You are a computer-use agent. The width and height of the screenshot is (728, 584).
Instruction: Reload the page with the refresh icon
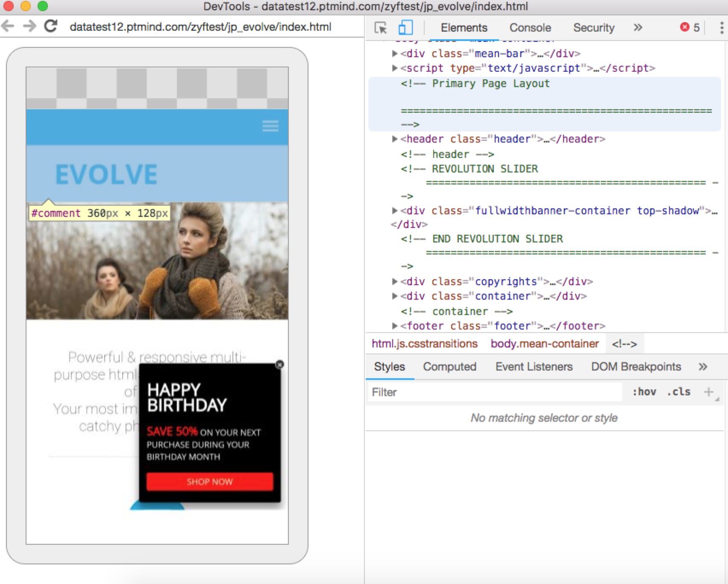pyautogui.click(x=51, y=26)
